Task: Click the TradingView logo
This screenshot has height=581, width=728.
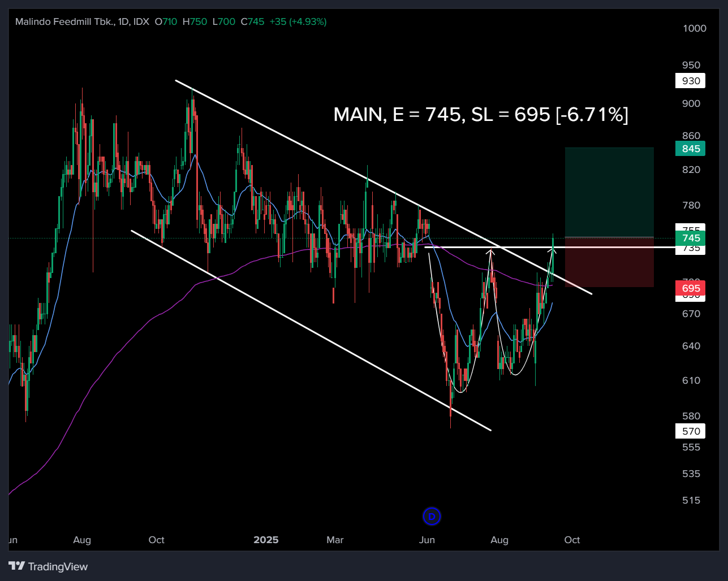Action: click(x=48, y=566)
